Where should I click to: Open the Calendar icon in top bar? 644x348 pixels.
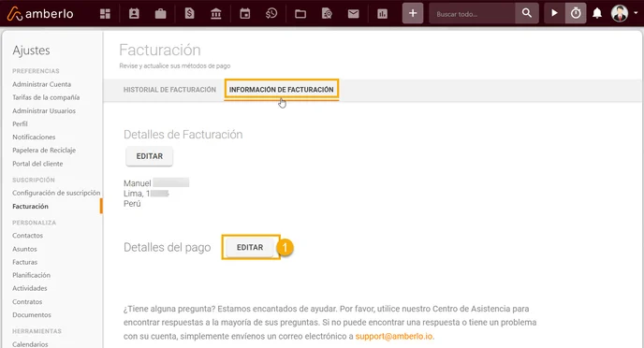click(x=245, y=14)
